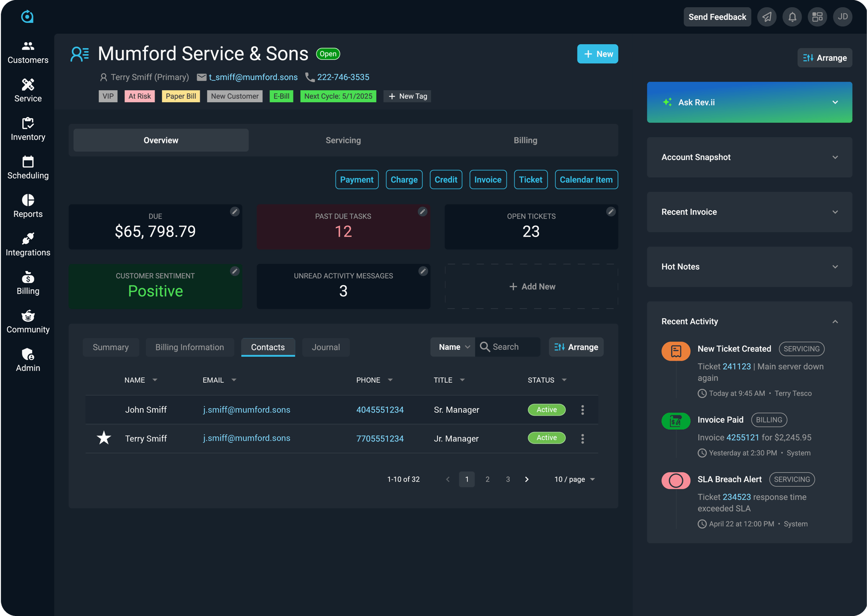Sort by the PHONE column arrow
This screenshot has width=867, height=616.
click(x=390, y=380)
